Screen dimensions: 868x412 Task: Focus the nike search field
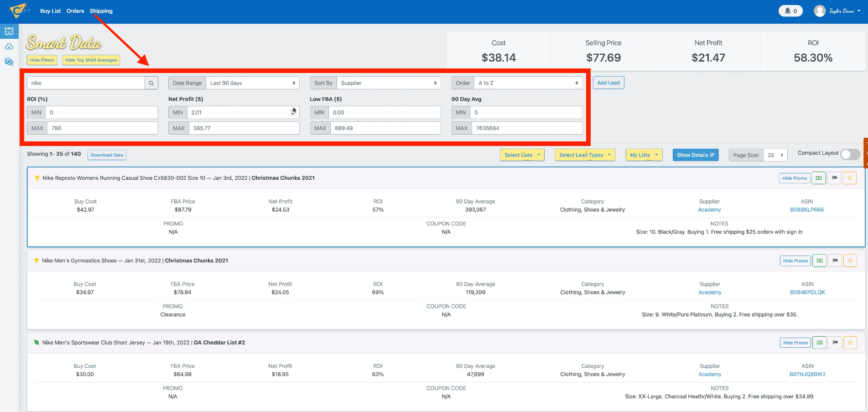click(86, 83)
